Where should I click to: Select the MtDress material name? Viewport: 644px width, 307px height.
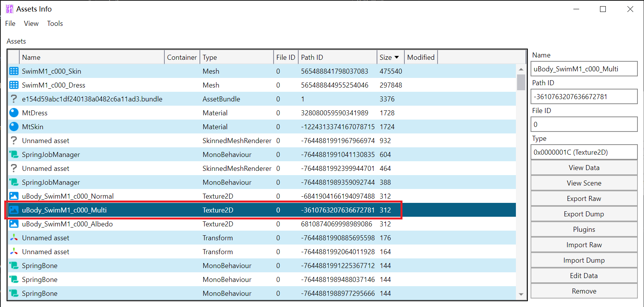[x=35, y=113]
